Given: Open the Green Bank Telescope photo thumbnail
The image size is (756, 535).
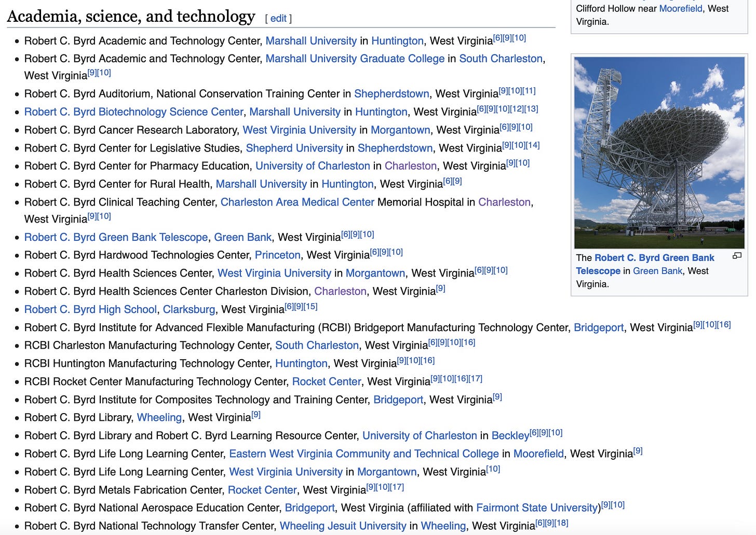Looking at the screenshot, I should (659, 153).
